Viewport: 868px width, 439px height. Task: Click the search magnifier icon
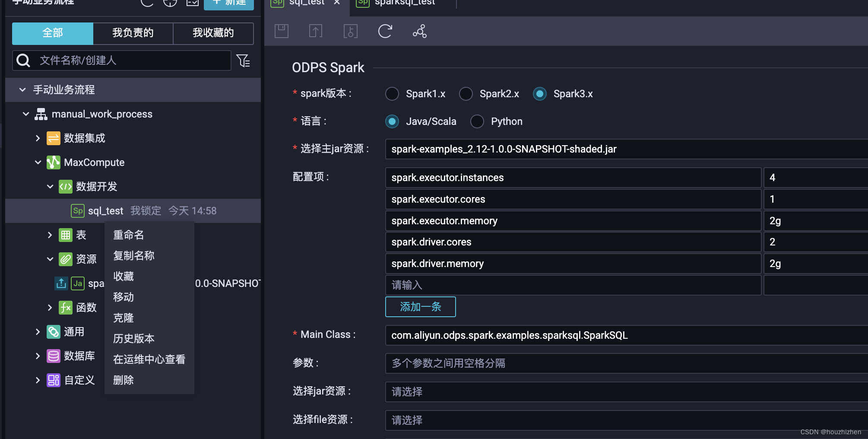click(x=23, y=60)
